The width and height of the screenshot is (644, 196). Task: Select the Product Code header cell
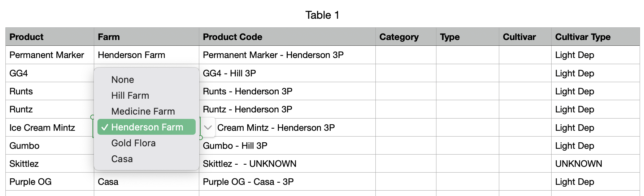click(287, 37)
